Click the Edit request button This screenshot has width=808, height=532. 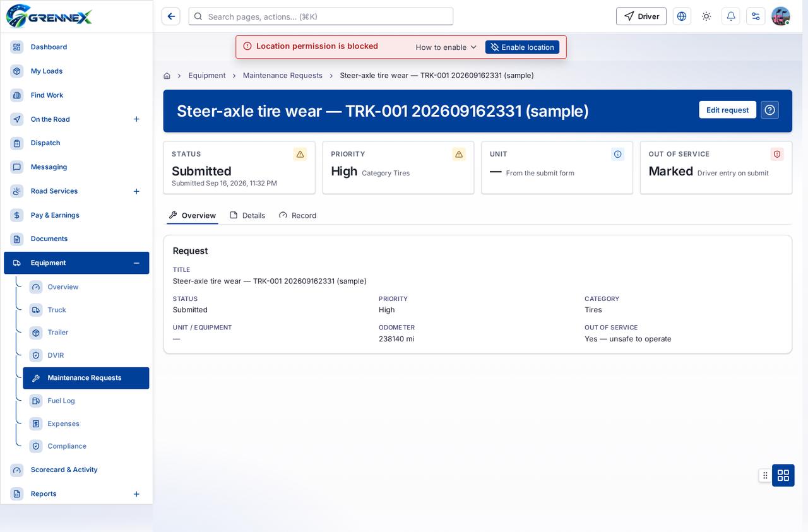(727, 110)
